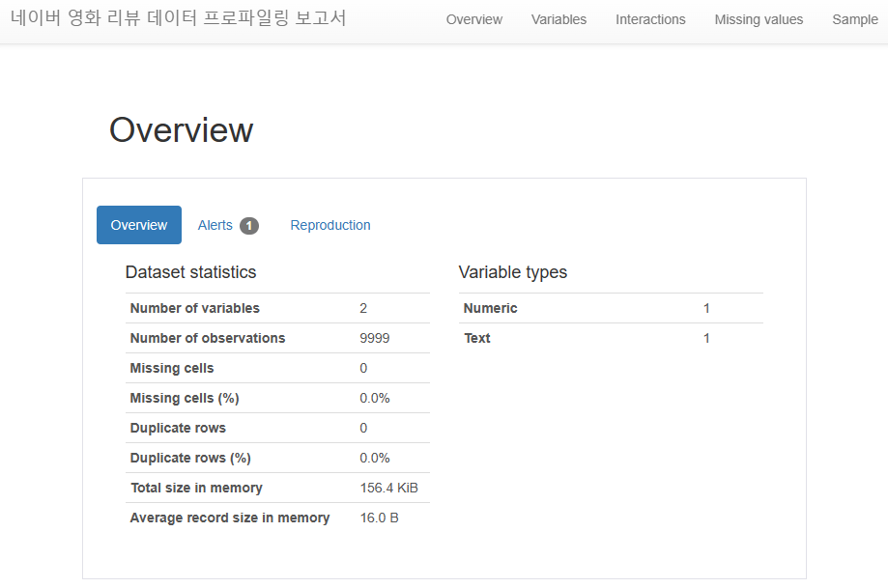The image size is (888, 588).
Task: Go to Sample section in navbar
Action: [x=854, y=20]
